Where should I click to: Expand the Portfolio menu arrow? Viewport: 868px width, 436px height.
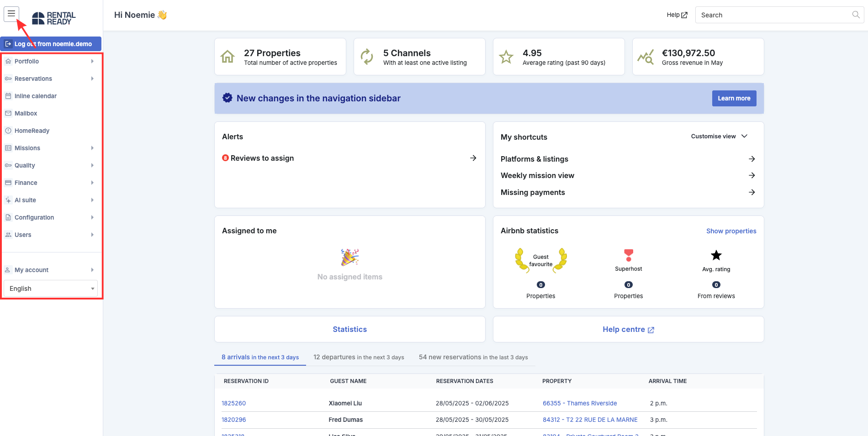92,61
